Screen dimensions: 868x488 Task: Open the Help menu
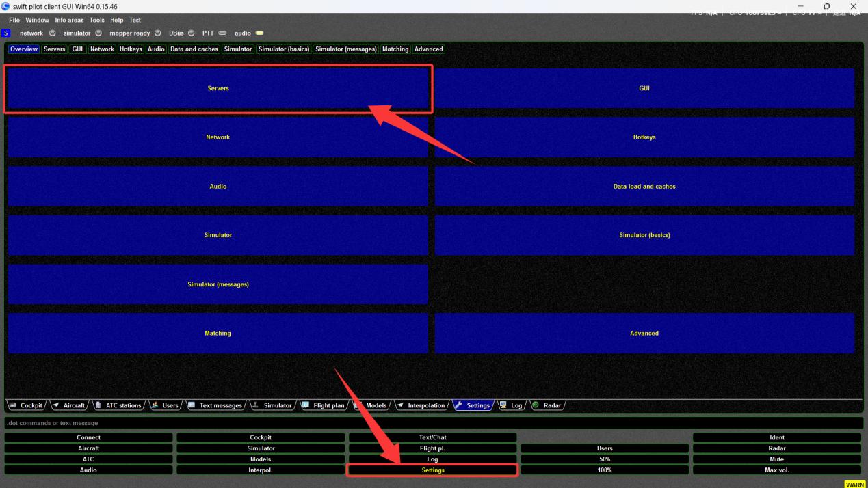coord(117,20)
